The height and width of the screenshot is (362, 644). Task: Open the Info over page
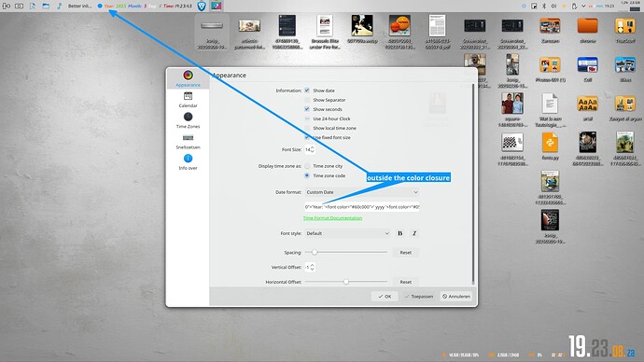[x=188, y=162]
